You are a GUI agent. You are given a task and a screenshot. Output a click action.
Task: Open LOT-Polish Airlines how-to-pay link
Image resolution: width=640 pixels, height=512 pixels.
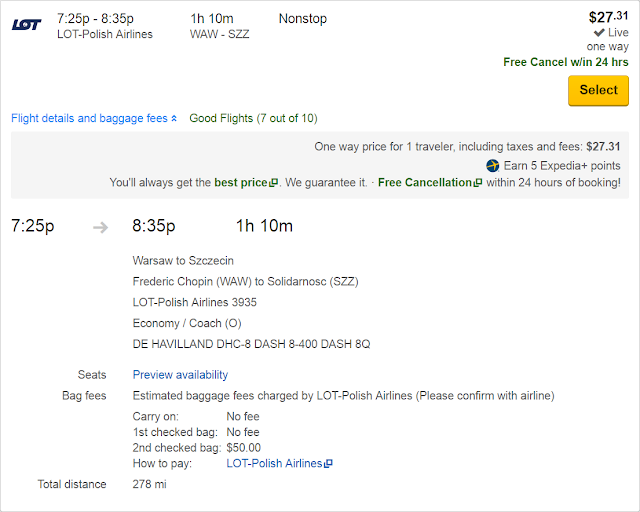tap(274, 464)
